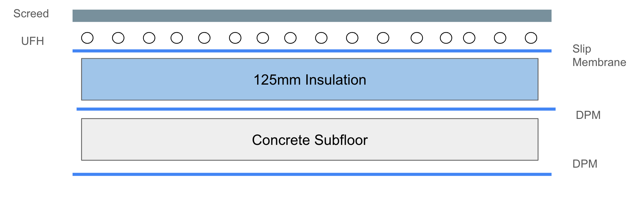Click the third UFH pipe circle from left
The image size is (644, 200).
(149, 38)
